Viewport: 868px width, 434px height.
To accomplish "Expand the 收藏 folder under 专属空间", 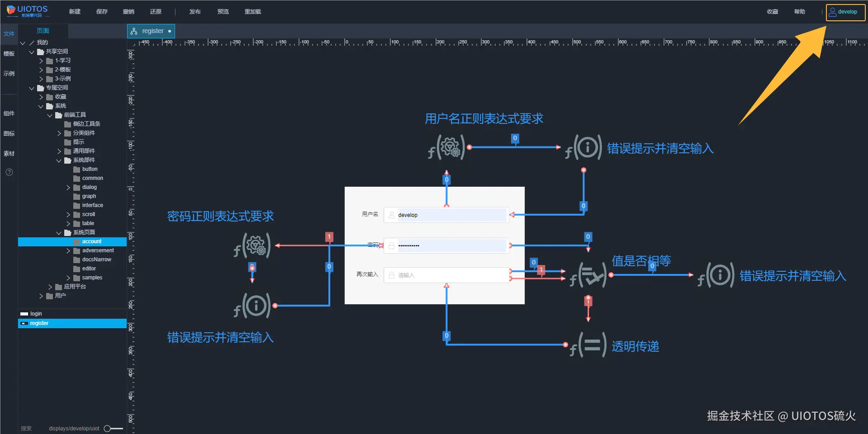I will (41, 97).
